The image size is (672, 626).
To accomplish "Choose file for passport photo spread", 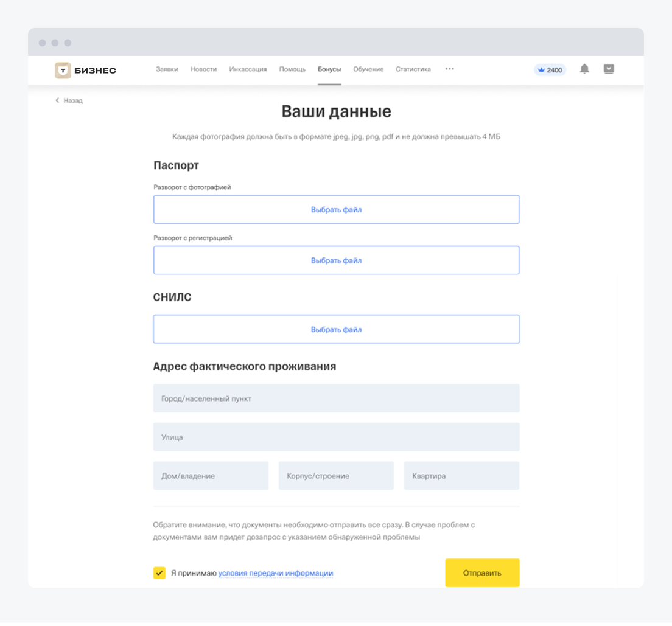I will click(336, 210).
